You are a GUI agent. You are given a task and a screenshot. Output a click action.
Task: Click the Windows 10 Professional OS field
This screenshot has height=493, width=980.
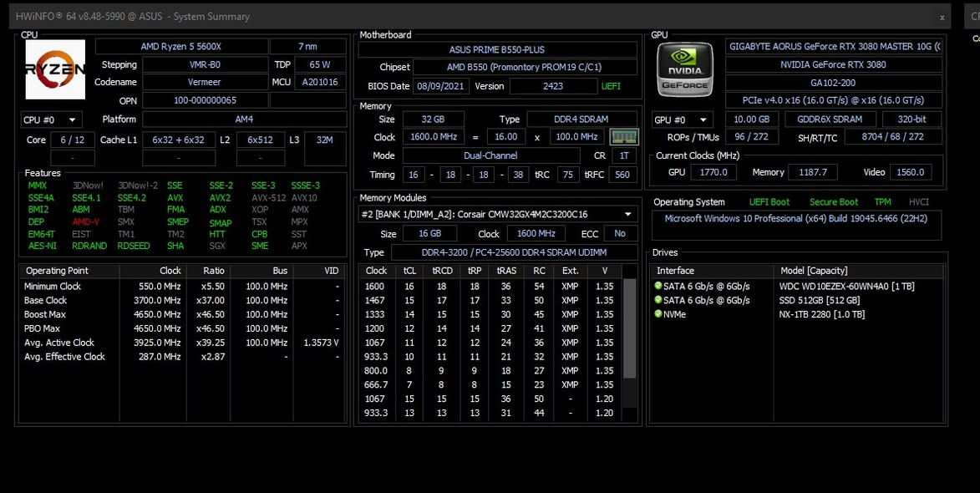(796, 225)
